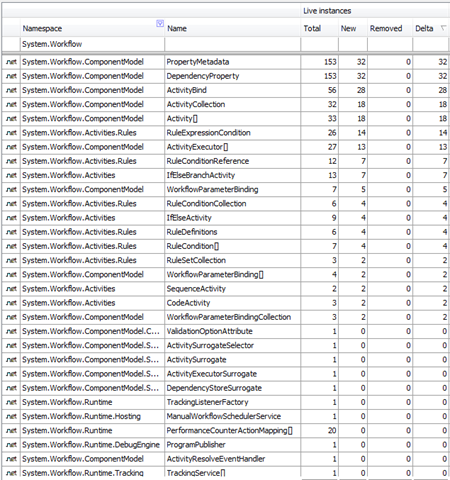Click the .net icon of ActivityBind row
The image size is (450, 480).
[11, 90]
